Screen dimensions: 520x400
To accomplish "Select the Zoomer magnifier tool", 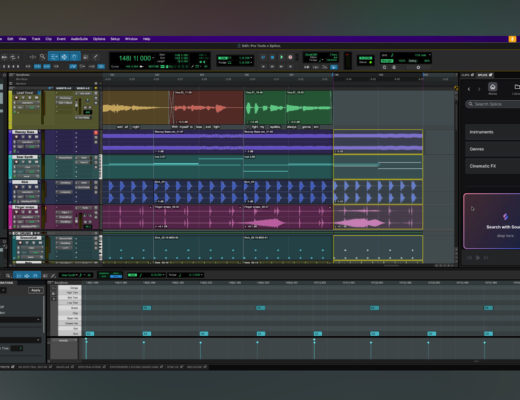I will (x=42, y=57).
